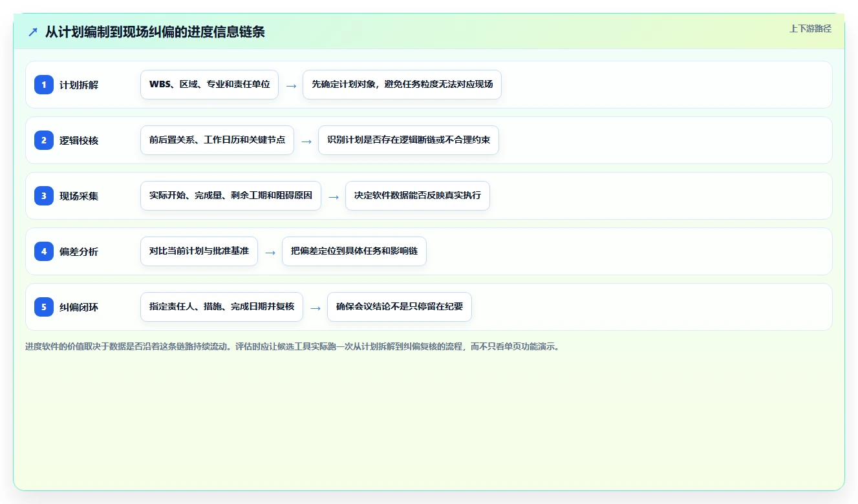Click the footer note starting 进度软件的价值
The image size is (858, 504).
coord(293,346)
